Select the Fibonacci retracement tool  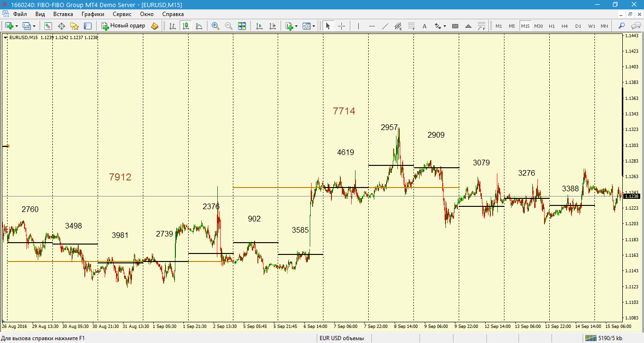pyautogui.click(x=411, y=26)
